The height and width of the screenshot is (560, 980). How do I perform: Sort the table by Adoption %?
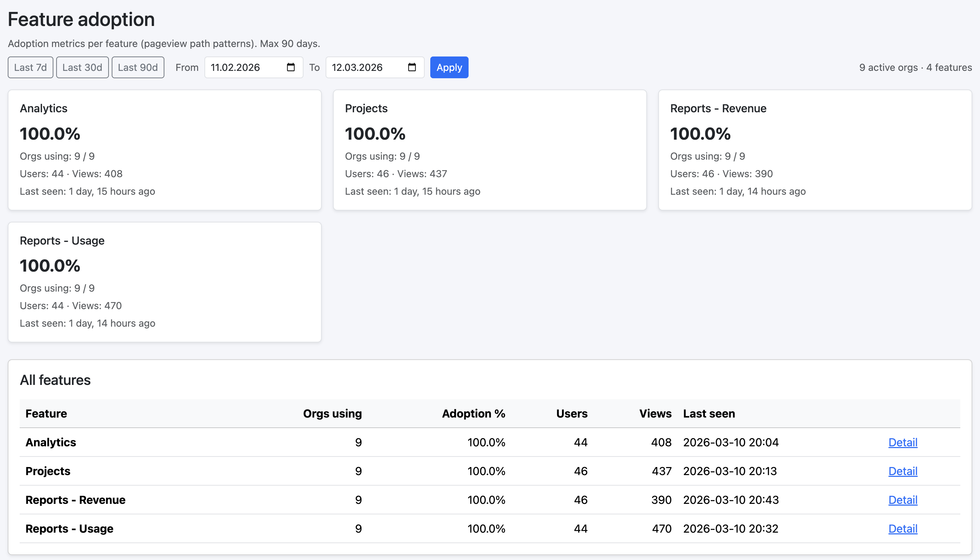point(473,413)
